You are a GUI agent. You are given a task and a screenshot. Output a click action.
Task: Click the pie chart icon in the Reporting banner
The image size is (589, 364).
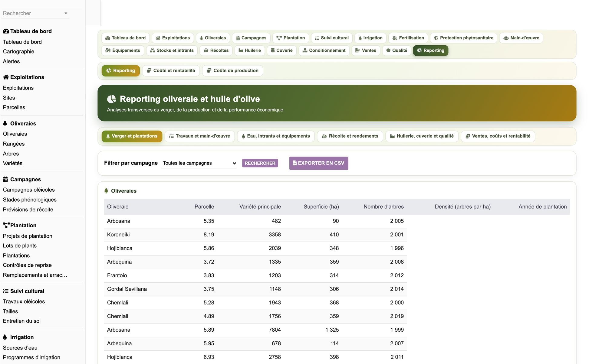point(112,99)
